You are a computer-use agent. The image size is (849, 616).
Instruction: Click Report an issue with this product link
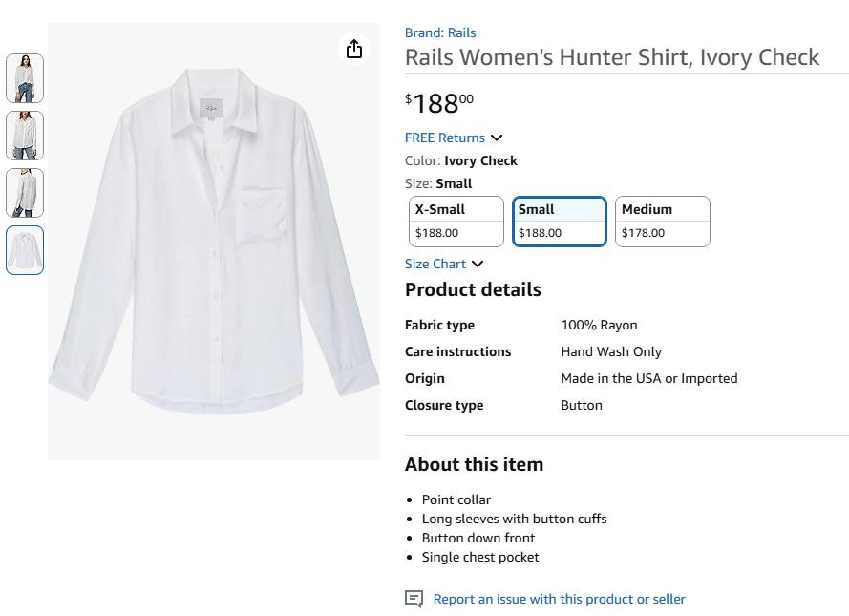[559, 599]
